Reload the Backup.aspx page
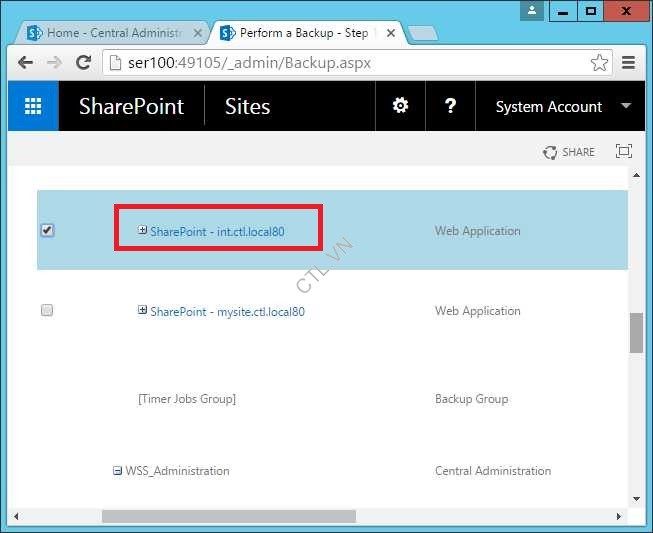 pos(84,63)
